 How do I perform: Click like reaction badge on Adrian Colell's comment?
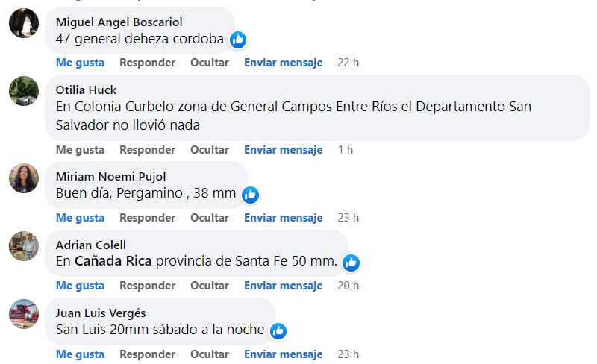pos(351,263)
